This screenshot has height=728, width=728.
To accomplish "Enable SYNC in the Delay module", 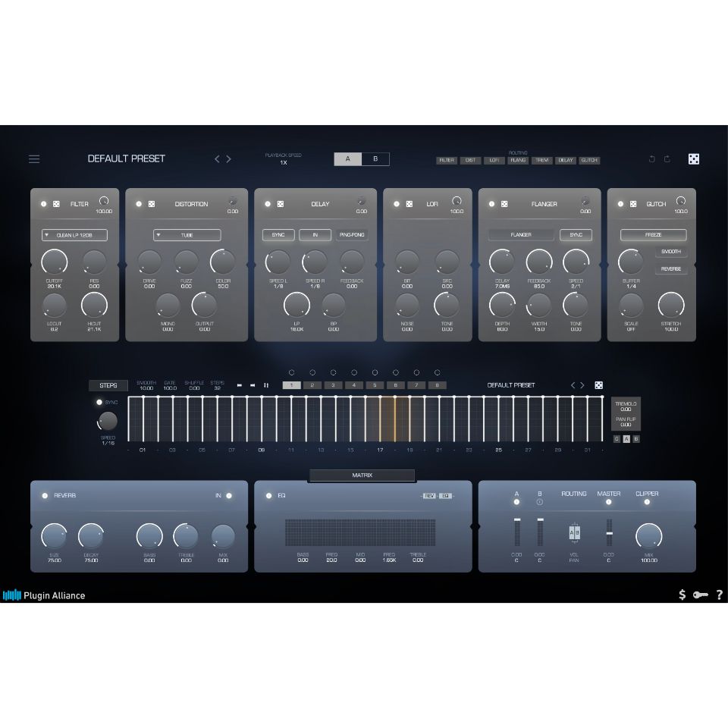I will (278, 235).
